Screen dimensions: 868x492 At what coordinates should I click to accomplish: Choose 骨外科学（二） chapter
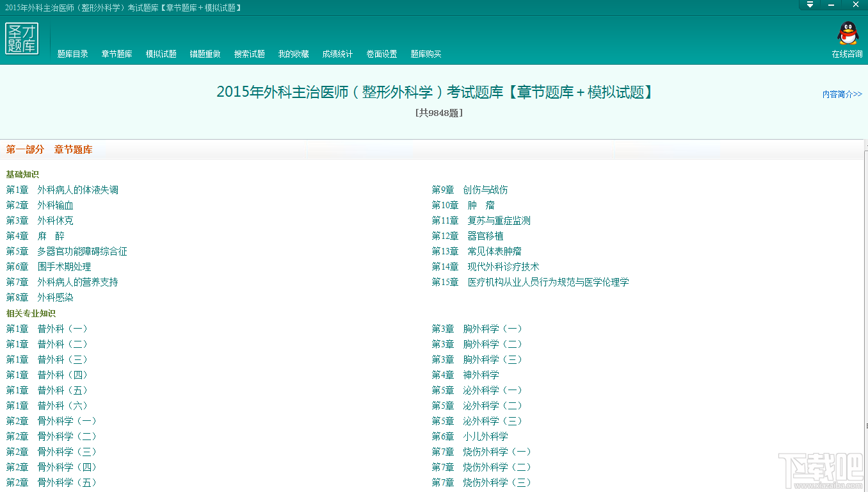[52, 436]
